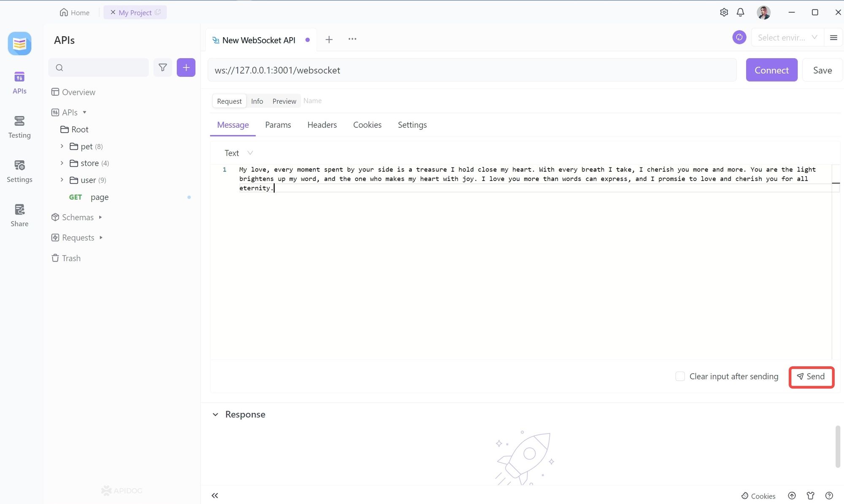Switch to the Preview view
844x504 pixels.
pyautogui.click(x=284, y=101)
